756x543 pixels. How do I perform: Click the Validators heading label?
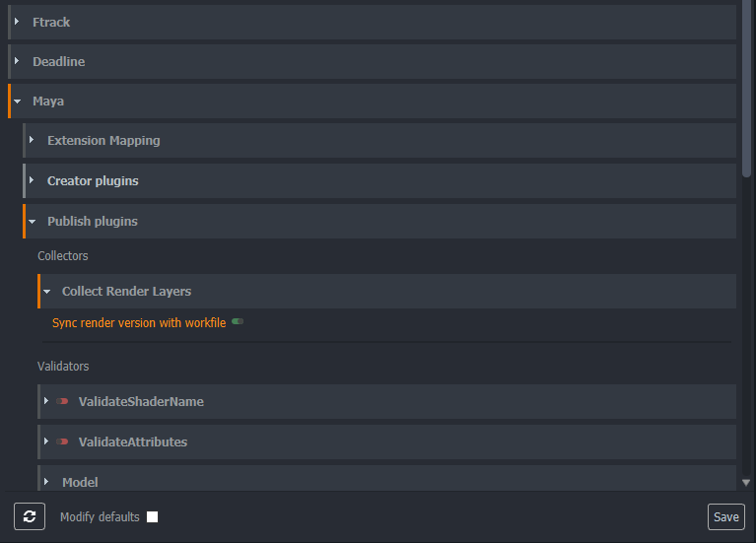[x=63, y=367]
